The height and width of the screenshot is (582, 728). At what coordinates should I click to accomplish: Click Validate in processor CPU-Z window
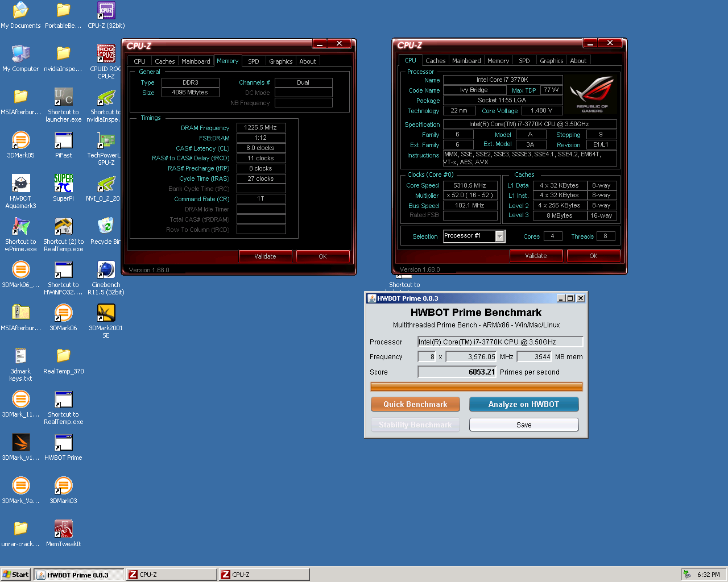[536, 256]
